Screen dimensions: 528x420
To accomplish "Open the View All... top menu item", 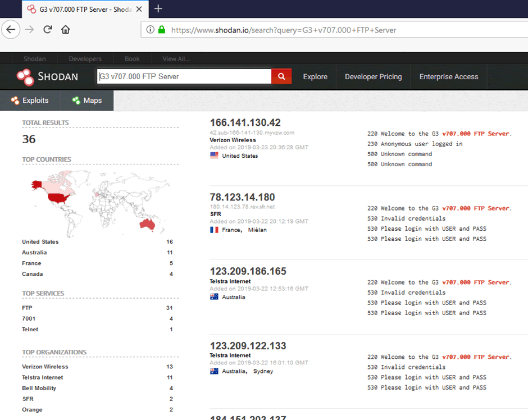I will [176, 59].
